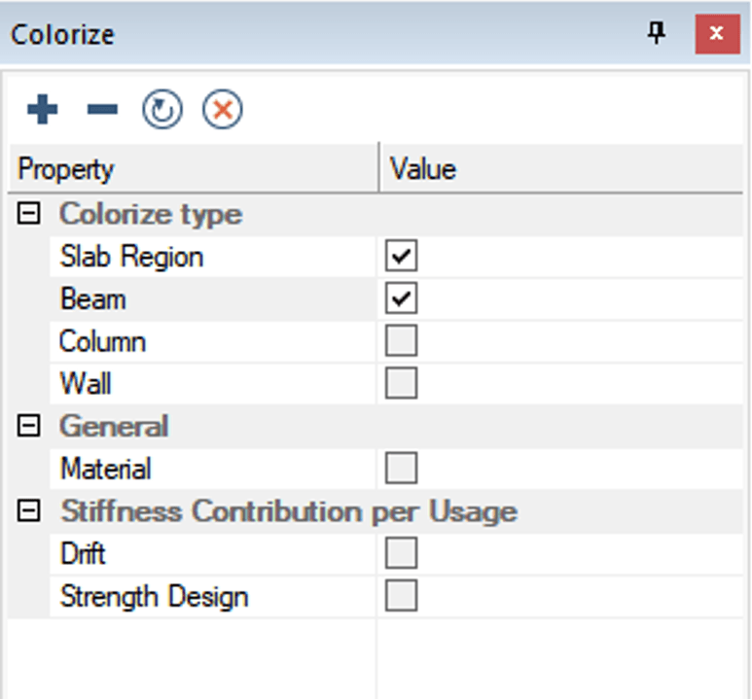Enable the Wall checkbox
Screen dimensions: 752x700
click(401, 383)
